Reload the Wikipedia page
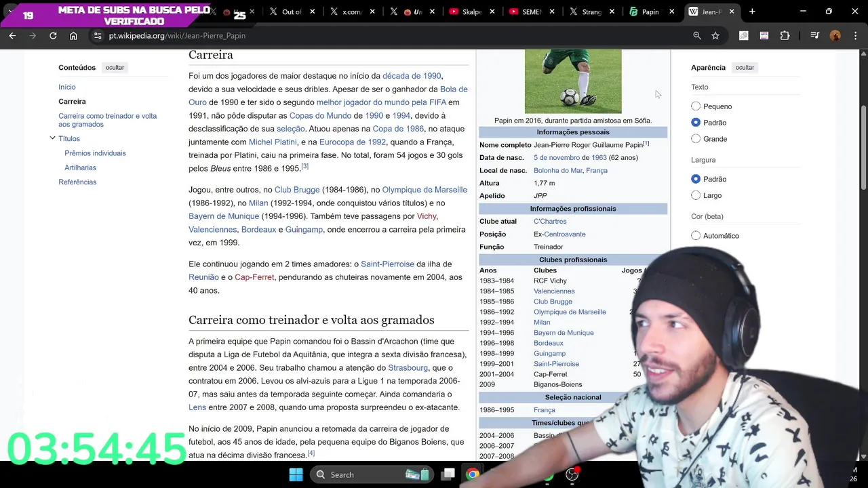The height and width of the screenshot is (488, 868). (53, 35)
